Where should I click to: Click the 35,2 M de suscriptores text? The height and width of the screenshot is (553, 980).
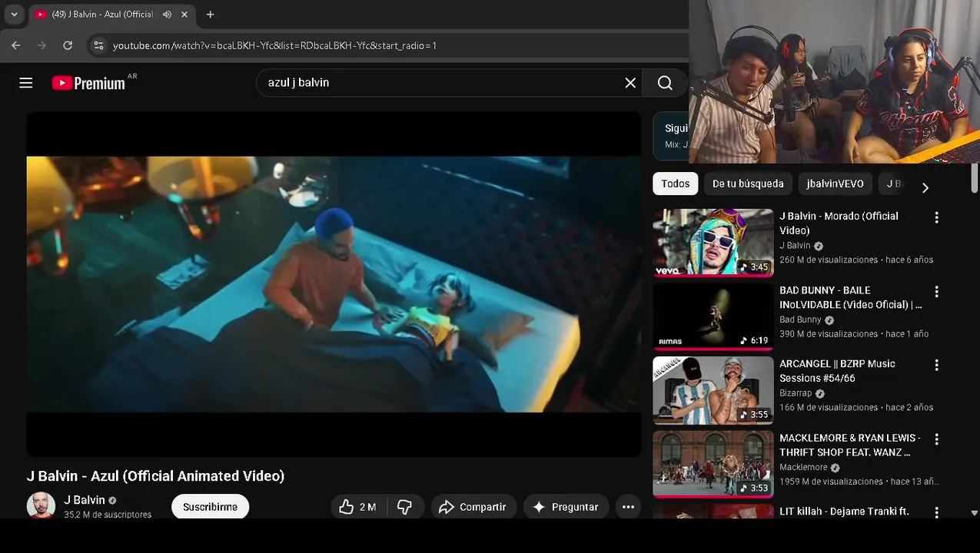[x=108, y=515]
